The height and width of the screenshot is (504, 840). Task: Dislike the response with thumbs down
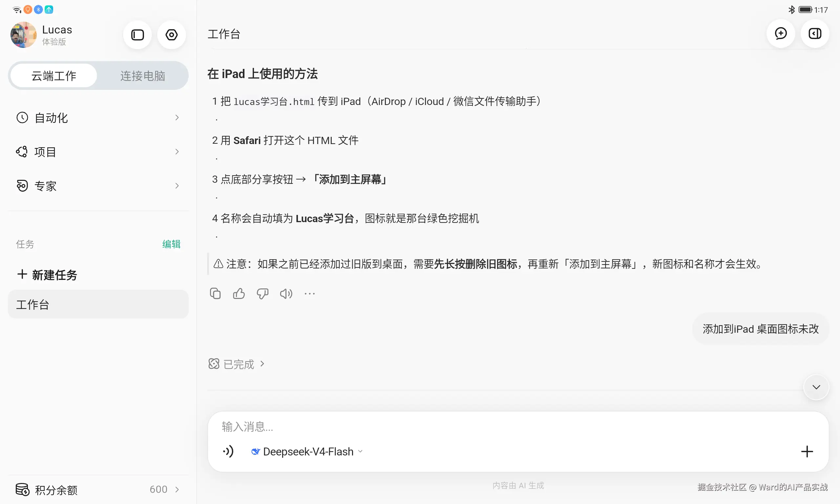(x=262, y=293)
